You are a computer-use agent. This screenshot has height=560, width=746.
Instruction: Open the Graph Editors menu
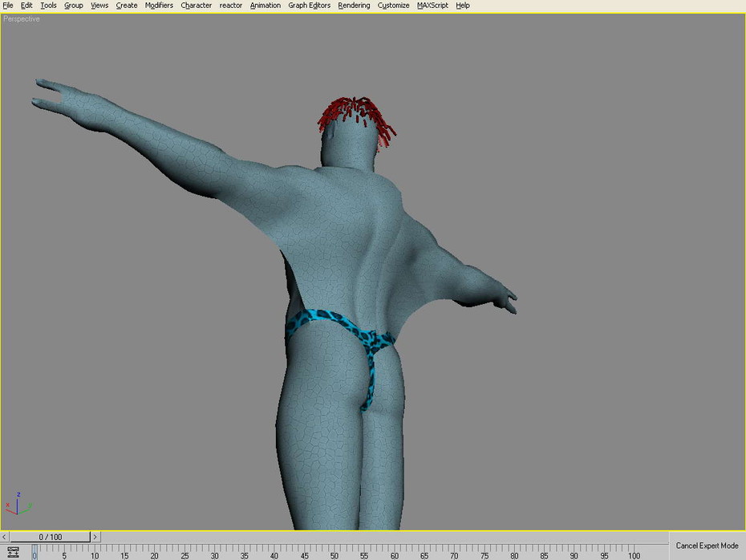(310, 6)
